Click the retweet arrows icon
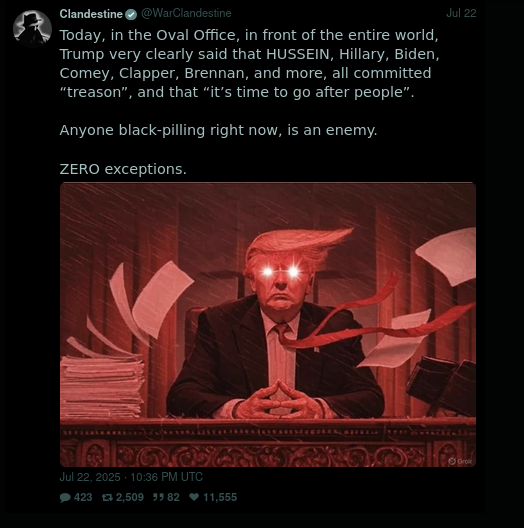Screen dimensions: 524x528 click(107, 497)
